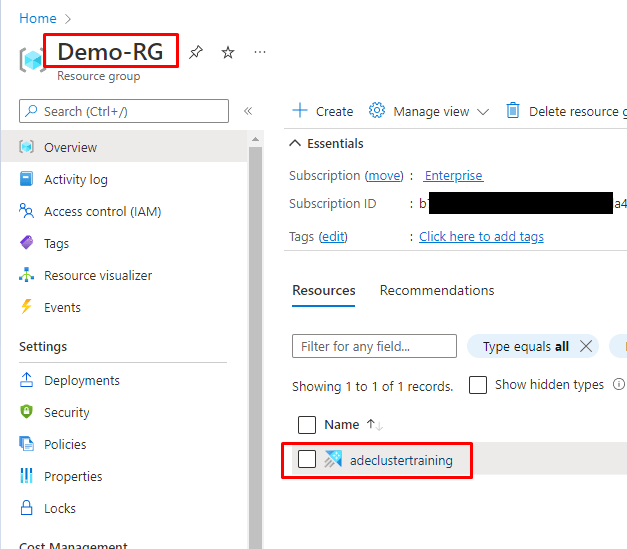Click the search magnifier icon in sidebar
The width and height of the screenshot is (627, 549).
pos(31,111)
